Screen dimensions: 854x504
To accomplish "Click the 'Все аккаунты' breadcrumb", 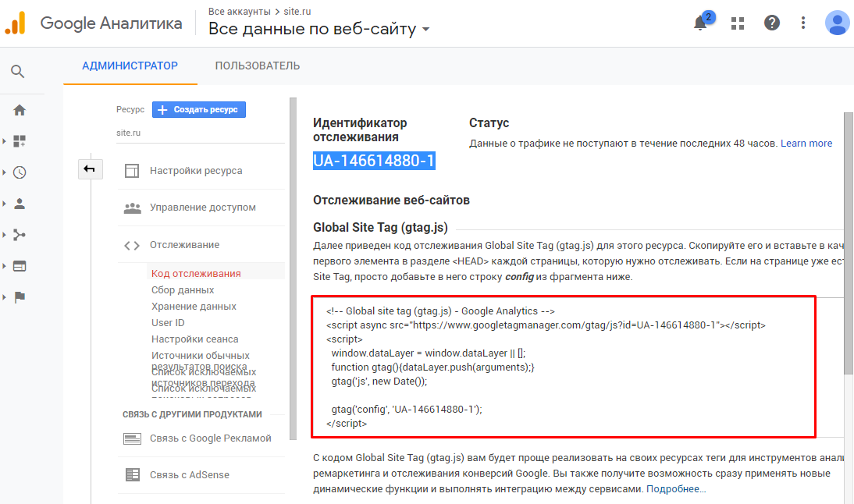I will click(x=239, y=12).
